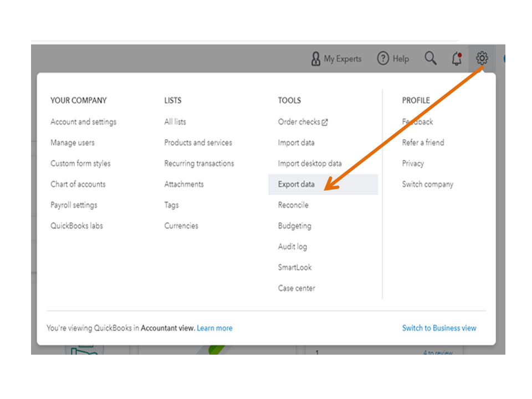Click Switch to Business view
The image size is (532, 399).
(x=439, y=328)
